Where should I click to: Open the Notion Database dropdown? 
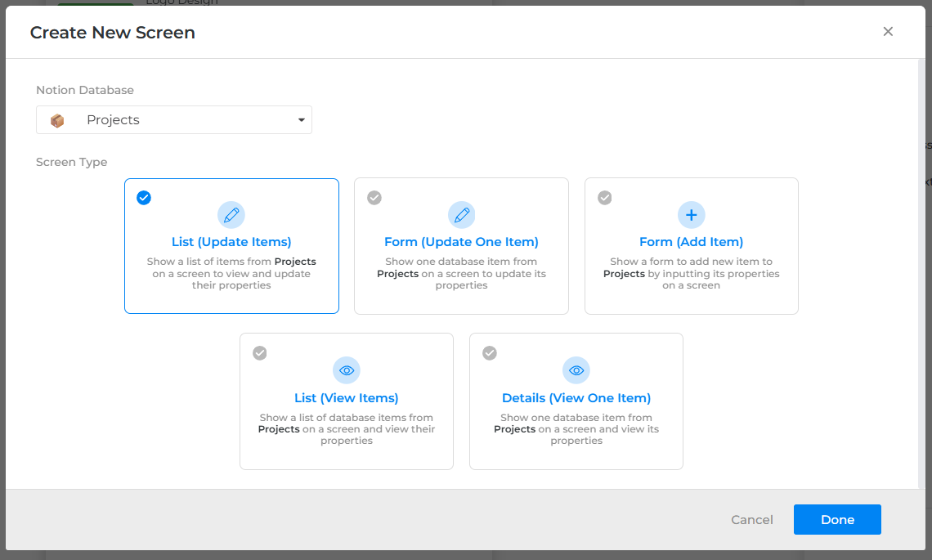coord(173,119)
